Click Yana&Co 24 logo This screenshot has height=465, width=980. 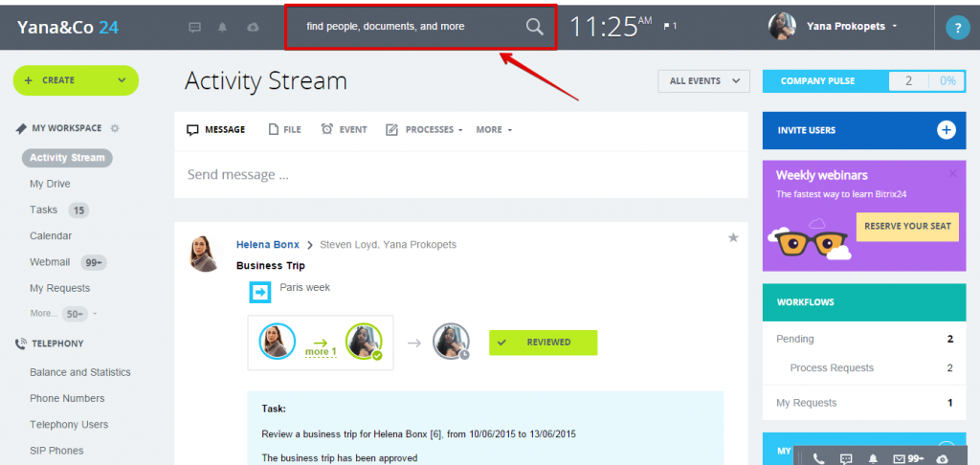coord(68,27)
